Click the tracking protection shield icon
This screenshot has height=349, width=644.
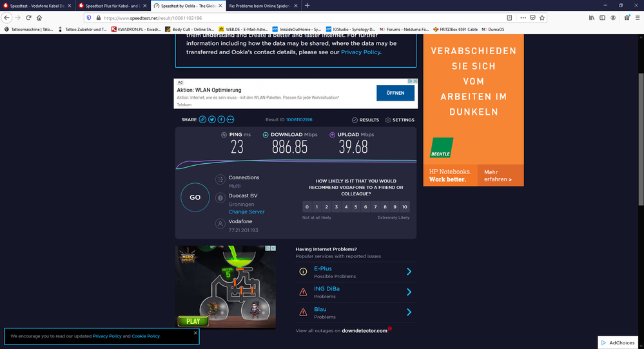89,17
